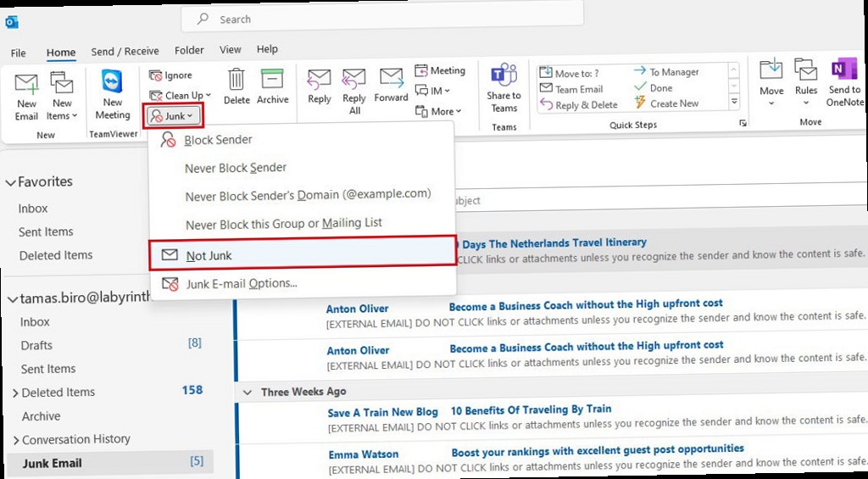Click the New Email icon
The width and height of the screenshot is (868, 479).
(26, 86)
